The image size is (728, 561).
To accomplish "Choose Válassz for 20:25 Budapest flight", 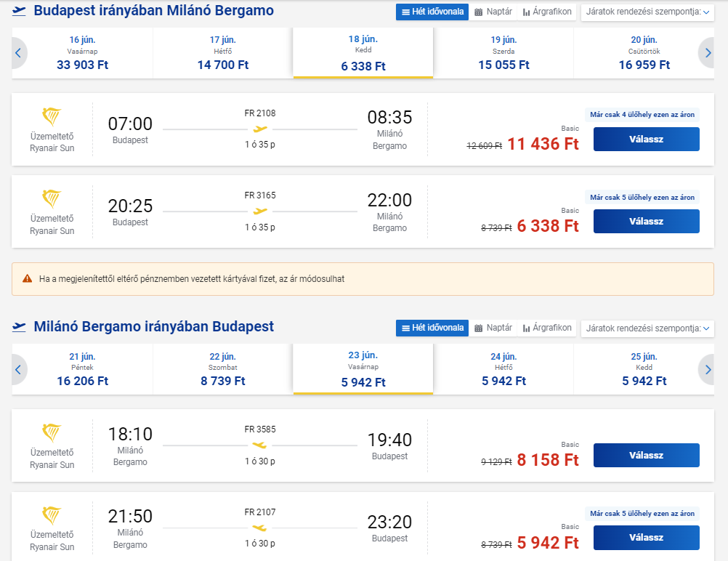I will click(x=647, y=222).
